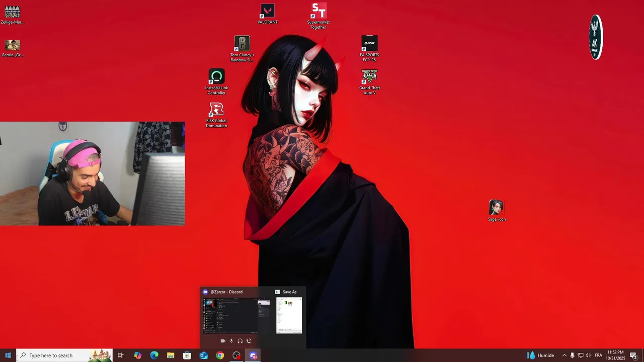This screenshot has width=644, height=362.
Task: Click the Discord taskbar icon
Action: pyautogui.click(x=253, y=355)
